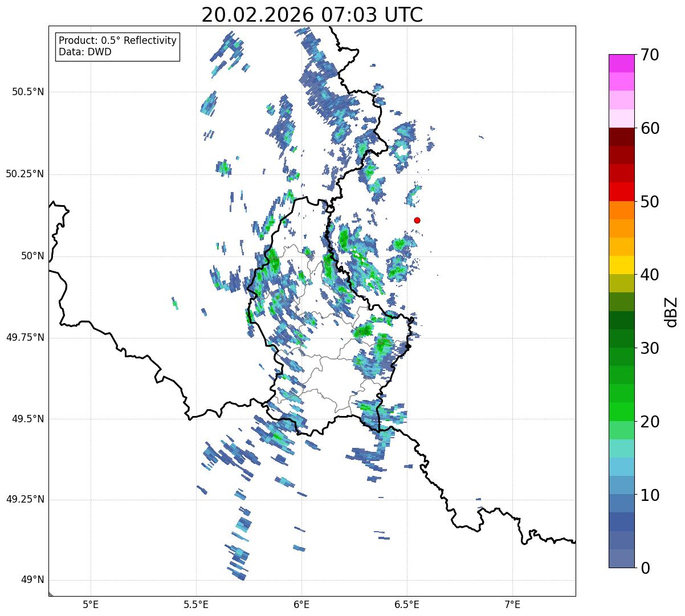This screenshot has width=685, height=616.
Task: Click the magenta swatch atop the colorbar
Action: pos(621,63)
